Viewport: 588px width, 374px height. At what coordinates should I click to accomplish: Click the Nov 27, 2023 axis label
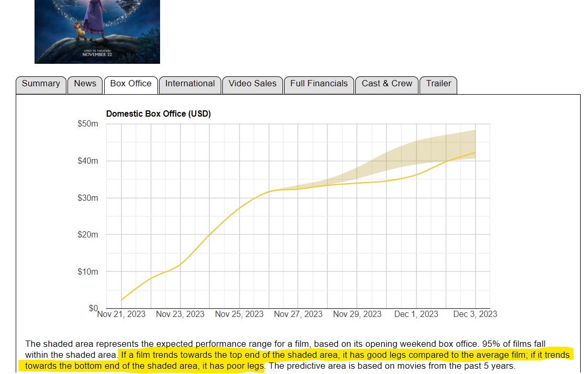pos(298,314)
